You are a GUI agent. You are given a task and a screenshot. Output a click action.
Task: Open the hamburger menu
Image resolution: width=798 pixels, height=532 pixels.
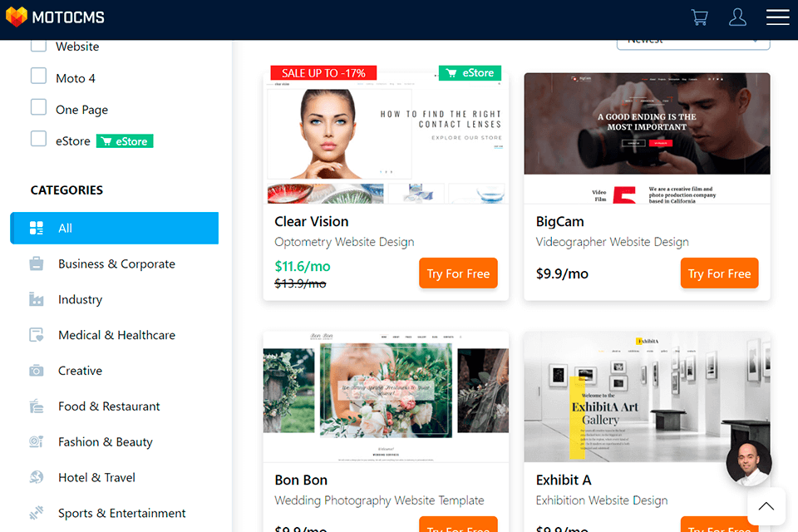click(x=778, y=17)
